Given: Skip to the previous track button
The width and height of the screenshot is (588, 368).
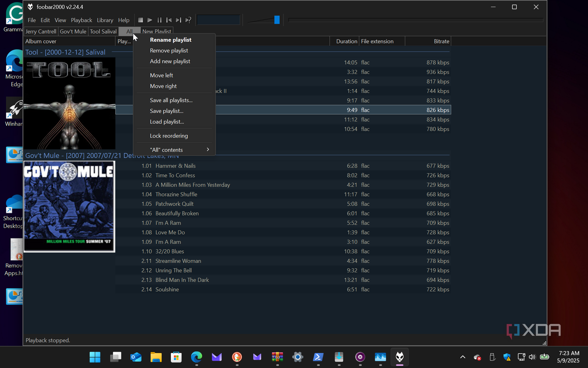Looking at the screenshot, I should tap(169, 20).
